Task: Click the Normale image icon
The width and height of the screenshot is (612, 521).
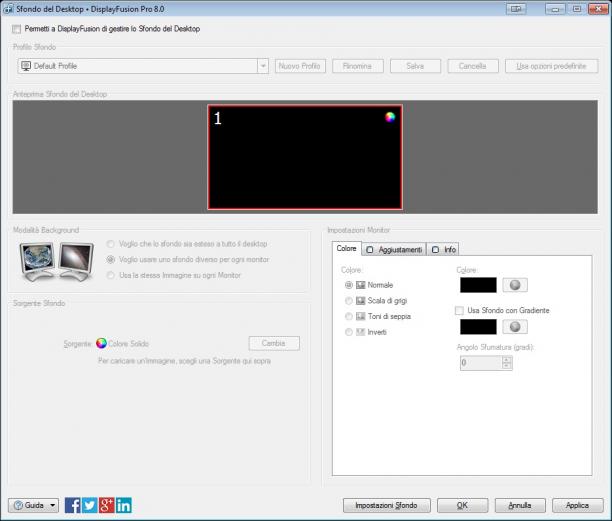Action: pos(360,285)
